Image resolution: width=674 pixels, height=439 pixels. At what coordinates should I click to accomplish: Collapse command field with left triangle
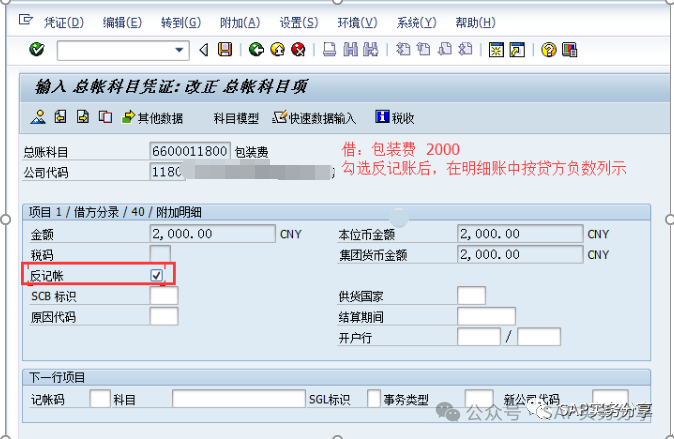(204, 49)
